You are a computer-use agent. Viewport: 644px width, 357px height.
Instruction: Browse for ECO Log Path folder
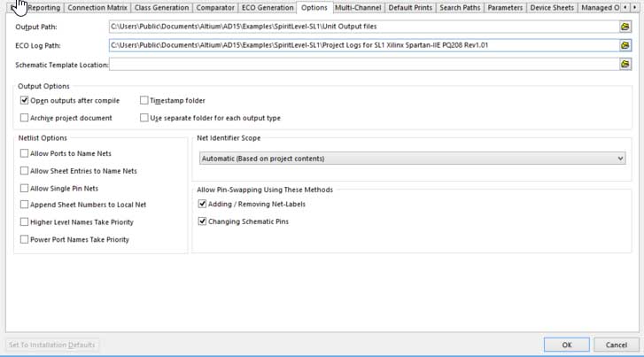pyautogui.click(x=625, y=45)
